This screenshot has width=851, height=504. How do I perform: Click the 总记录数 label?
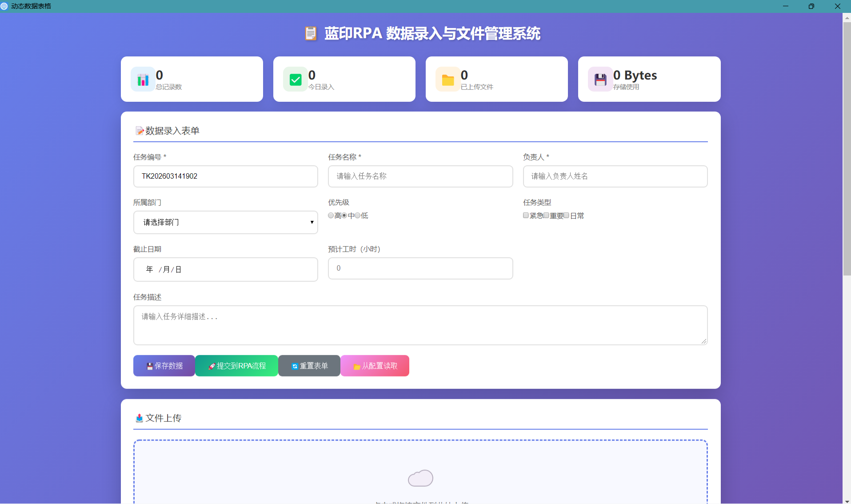pos(168,87)
